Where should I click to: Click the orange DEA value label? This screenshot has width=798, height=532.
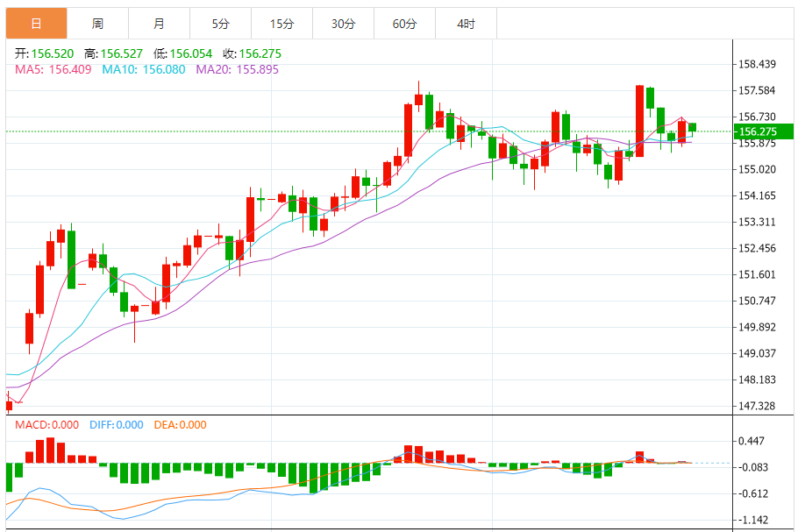pos(180,425)
